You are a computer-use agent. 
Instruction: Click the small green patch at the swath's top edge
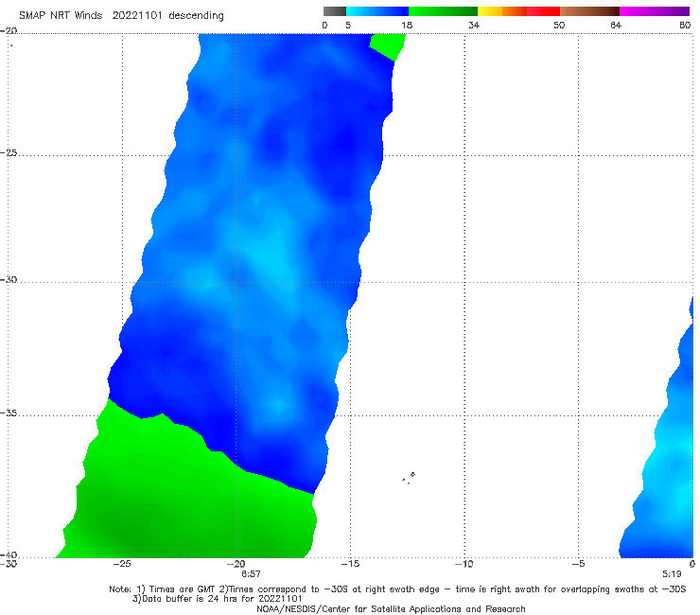coord(388,45)
